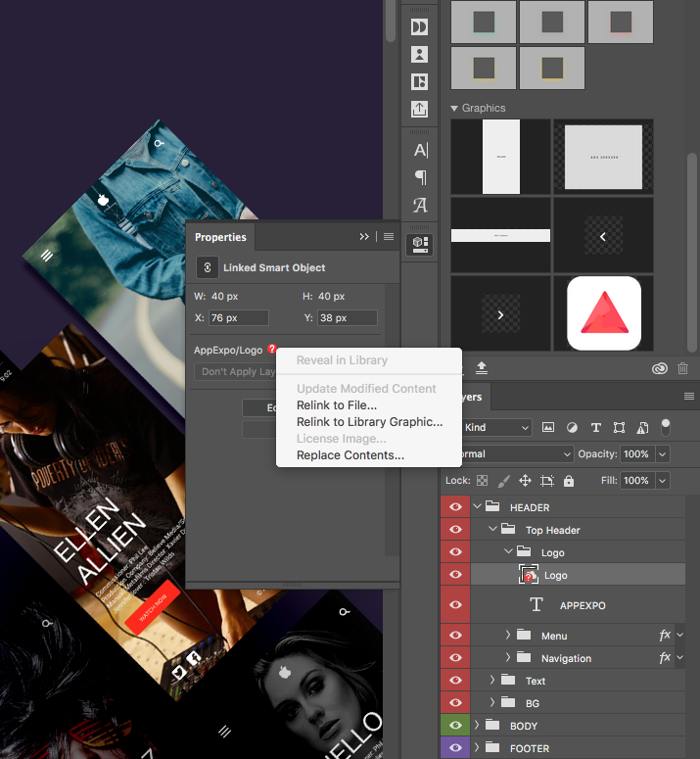Filter layers by shape layers icon

(x=619, y=427)
